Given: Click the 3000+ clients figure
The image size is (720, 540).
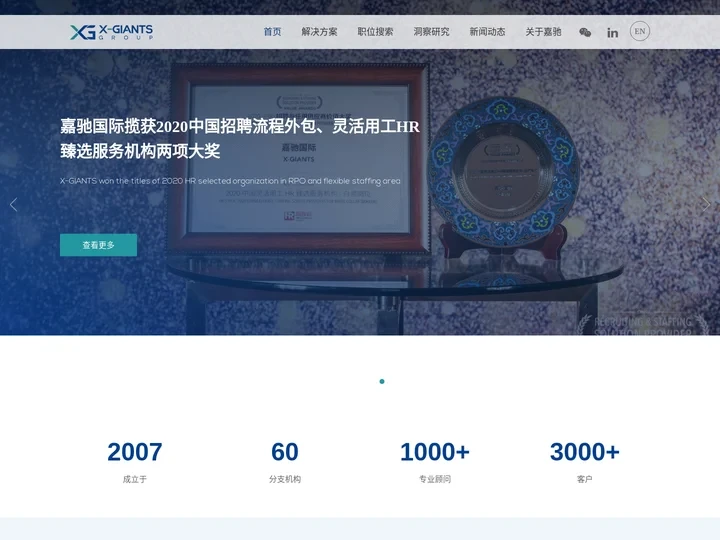Looking at the screenshot, I should pos(585,452).
